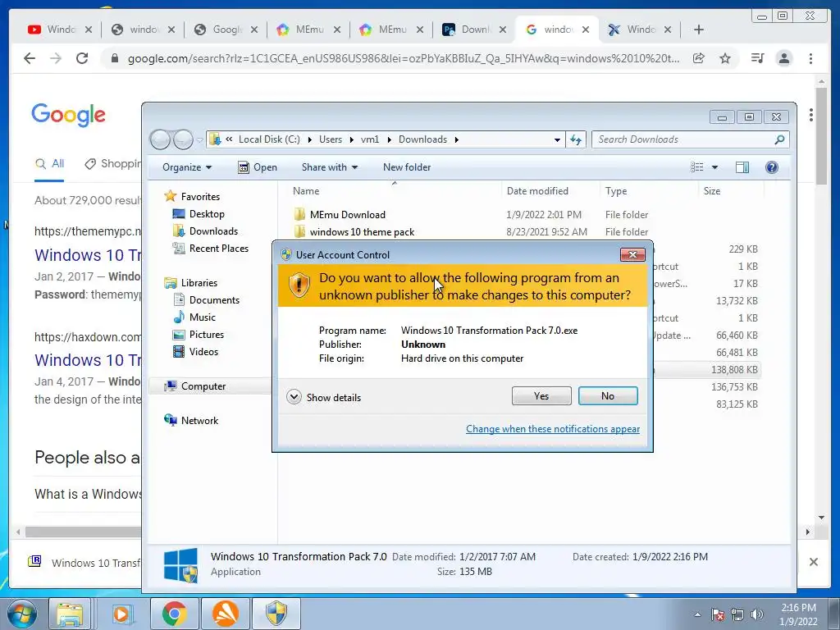Image resolution: width=840 pixels, height=630 pixels.
Task: Toggle the preview pane icon
Action: [742, 167]
